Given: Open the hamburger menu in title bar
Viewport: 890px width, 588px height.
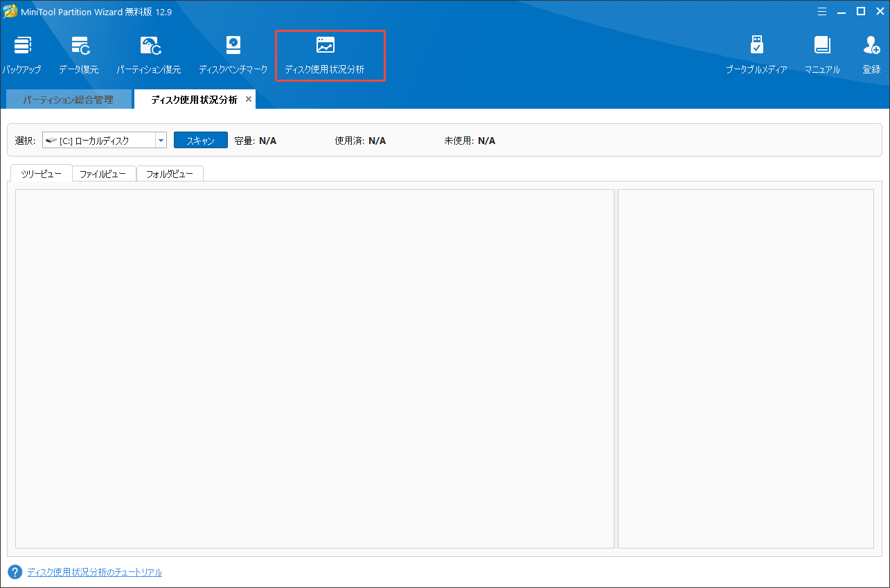Looking at the screenshot, I should (x=822, y=11).
